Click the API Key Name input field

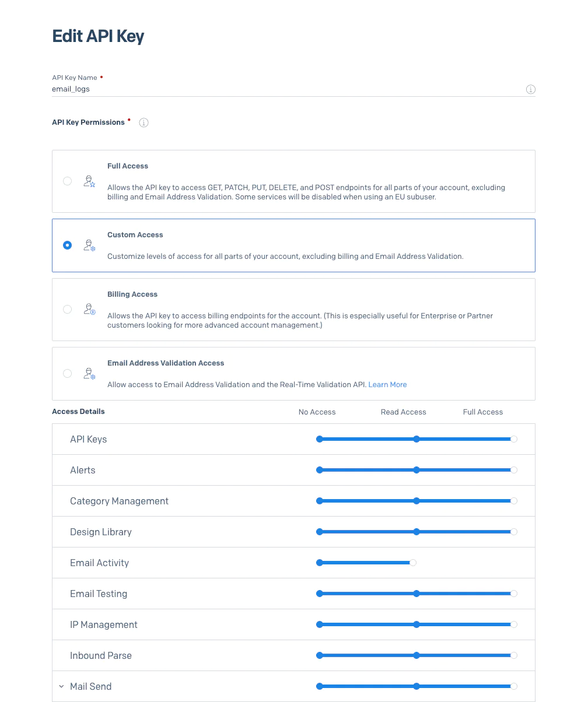point(286,89)
